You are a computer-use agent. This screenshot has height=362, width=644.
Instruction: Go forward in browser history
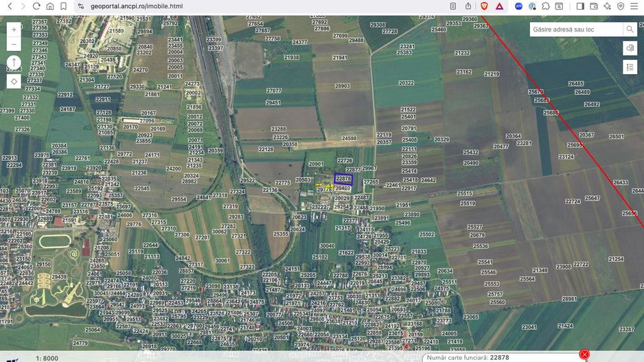tap(23, 6)
